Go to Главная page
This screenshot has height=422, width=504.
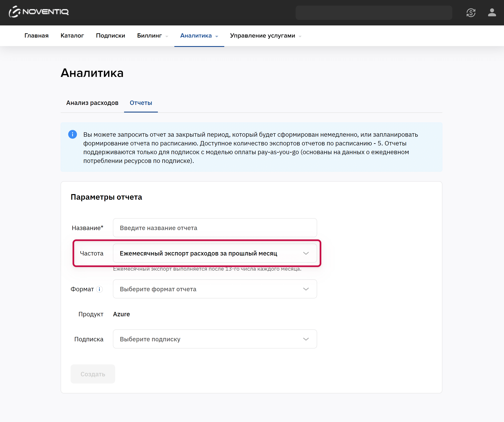coord(36,36)
